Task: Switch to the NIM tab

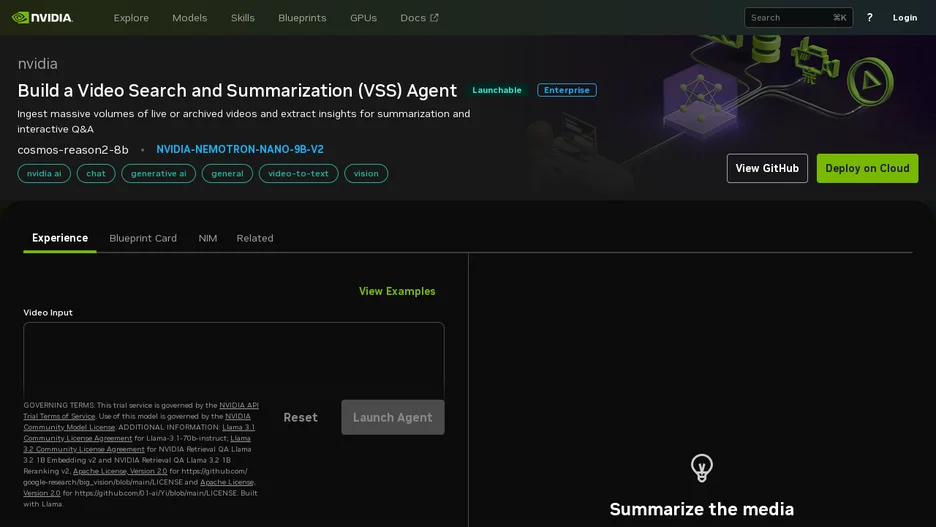Action: 208,238
